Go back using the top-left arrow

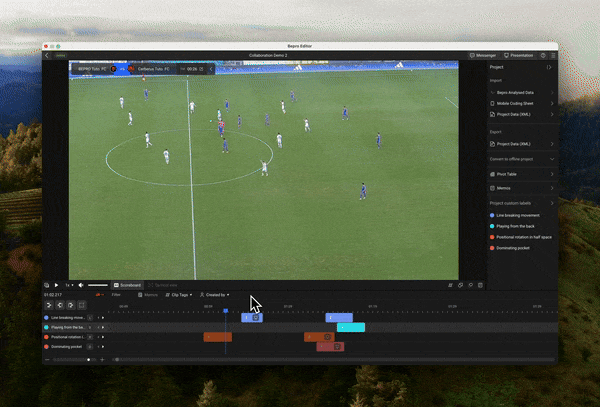(47, 56)
